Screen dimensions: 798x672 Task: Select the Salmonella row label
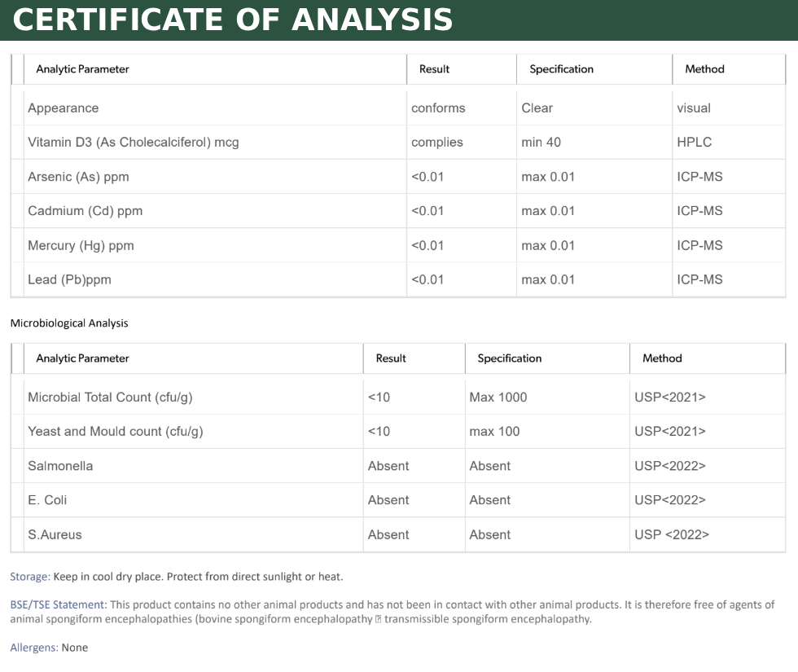point(60,466)
